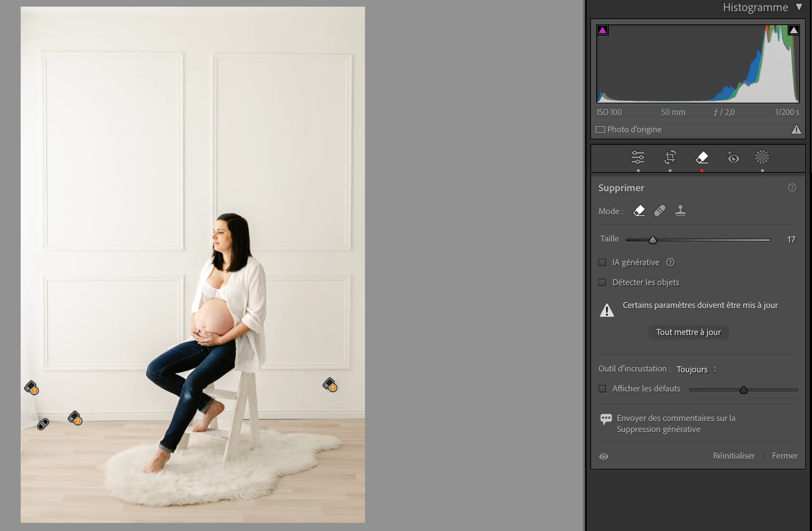
Task: Open help for Supprimer panel
Action: (792, 188)
